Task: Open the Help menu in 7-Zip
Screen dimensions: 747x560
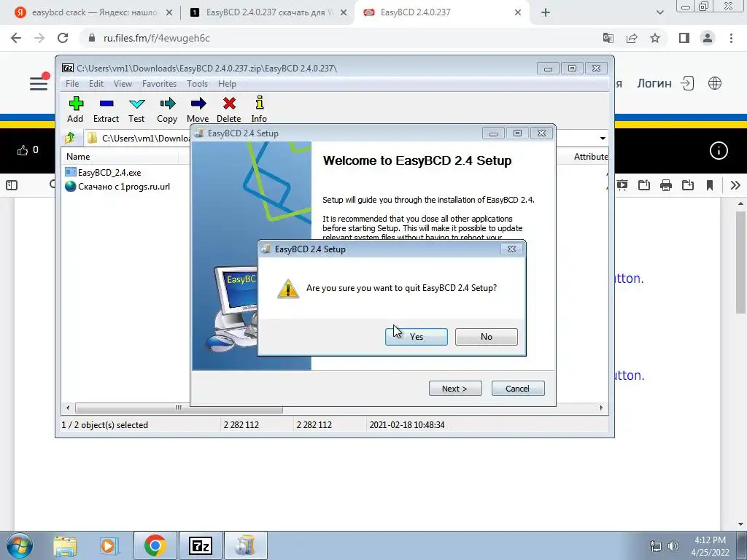Action: coord(228,84)
